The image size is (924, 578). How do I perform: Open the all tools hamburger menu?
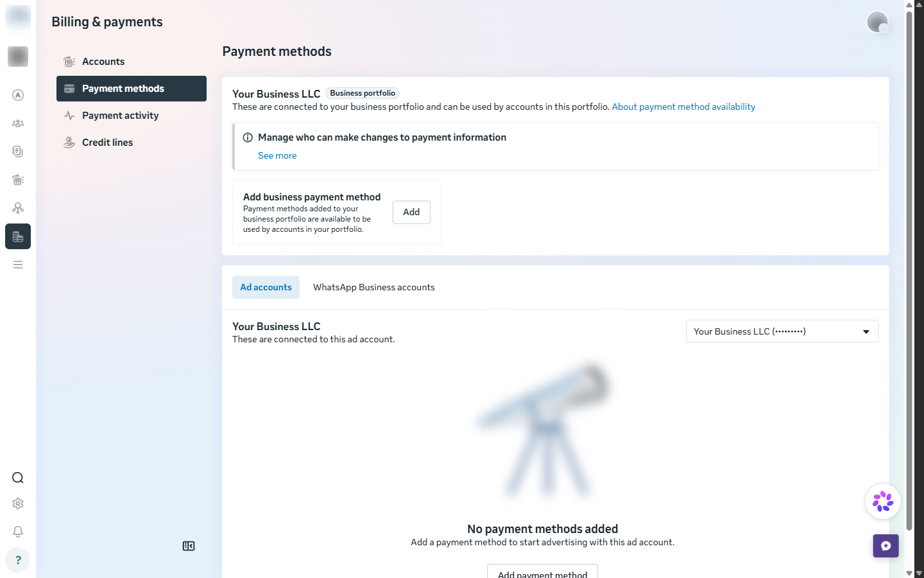[x=18, y=265]
